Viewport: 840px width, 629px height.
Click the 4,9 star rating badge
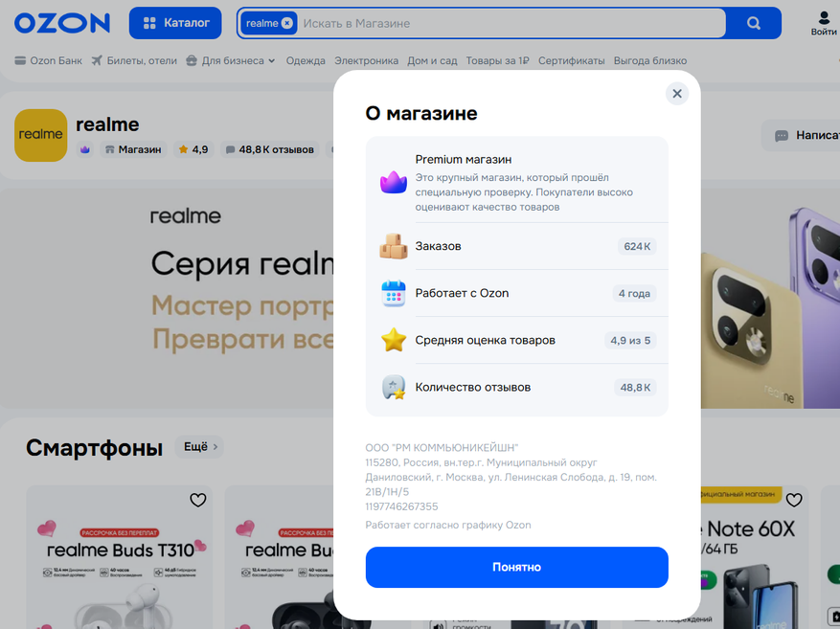tap(193, 149)
